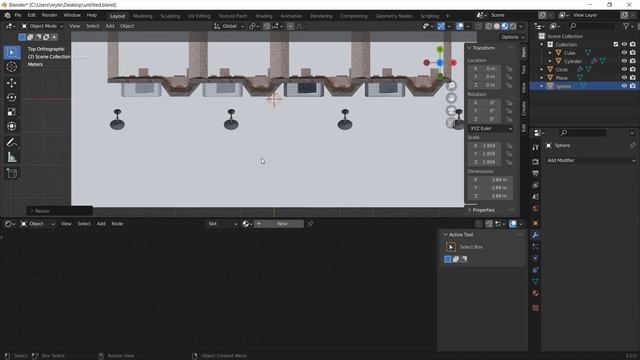Switch to rendered viewport shading mode

513,26
